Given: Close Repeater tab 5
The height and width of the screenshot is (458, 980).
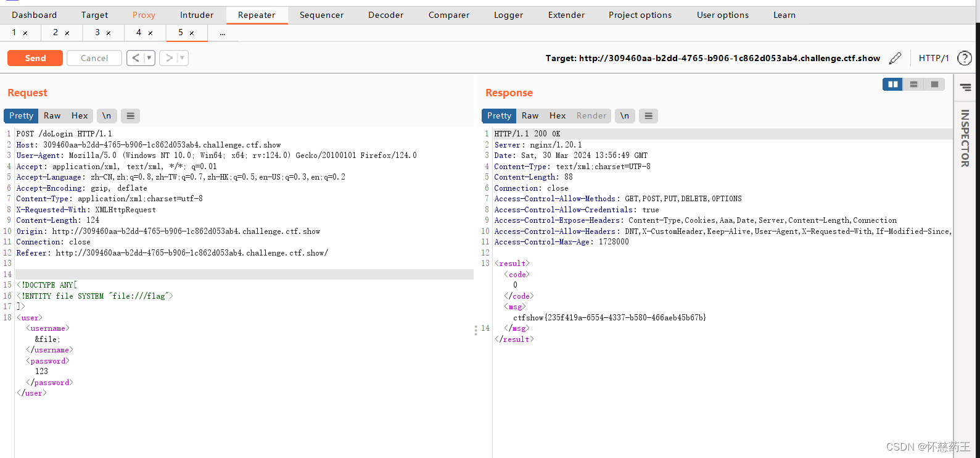Looking at the screenshot, I should click(192, 33).
